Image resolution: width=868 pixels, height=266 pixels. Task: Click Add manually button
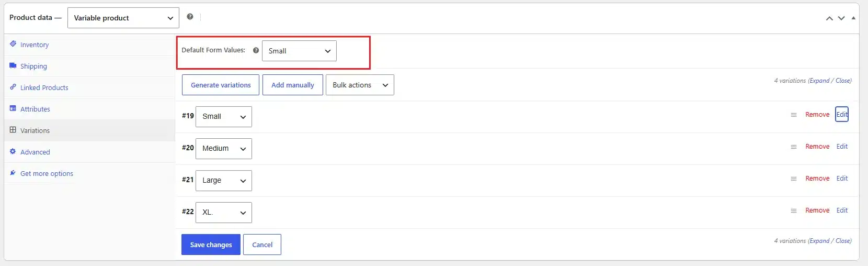point(293,85)
